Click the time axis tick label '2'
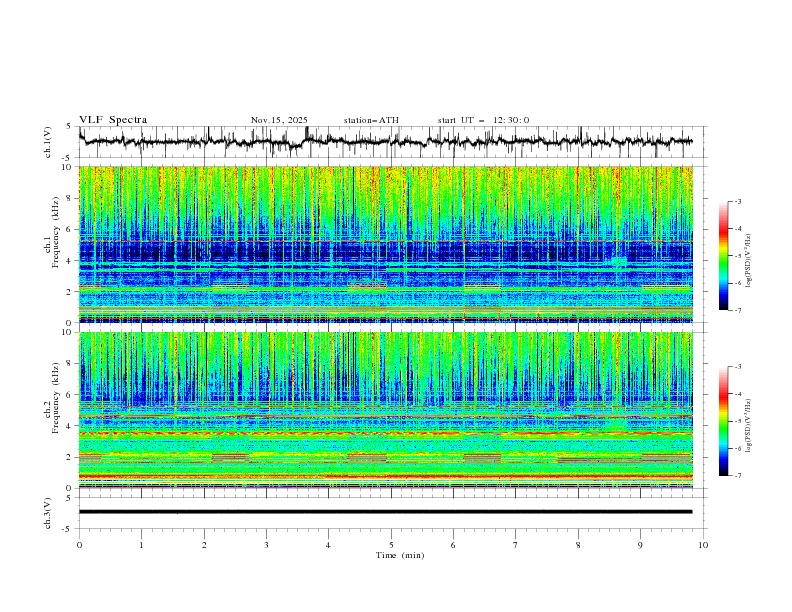 (x=204, y=545)
